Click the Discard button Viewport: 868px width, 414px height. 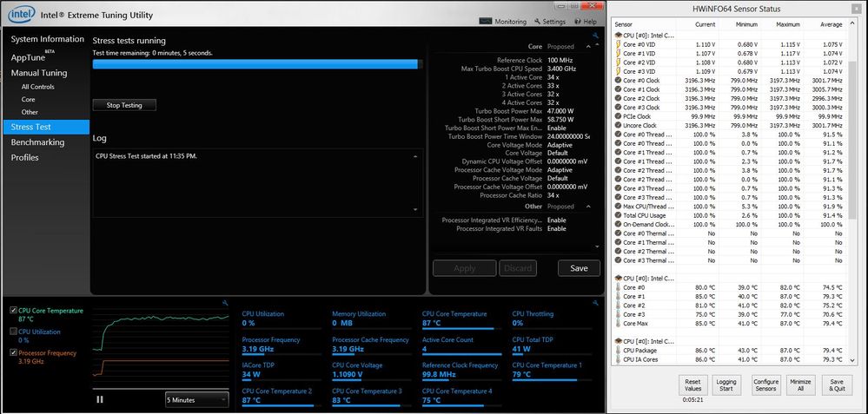[518, 268]
